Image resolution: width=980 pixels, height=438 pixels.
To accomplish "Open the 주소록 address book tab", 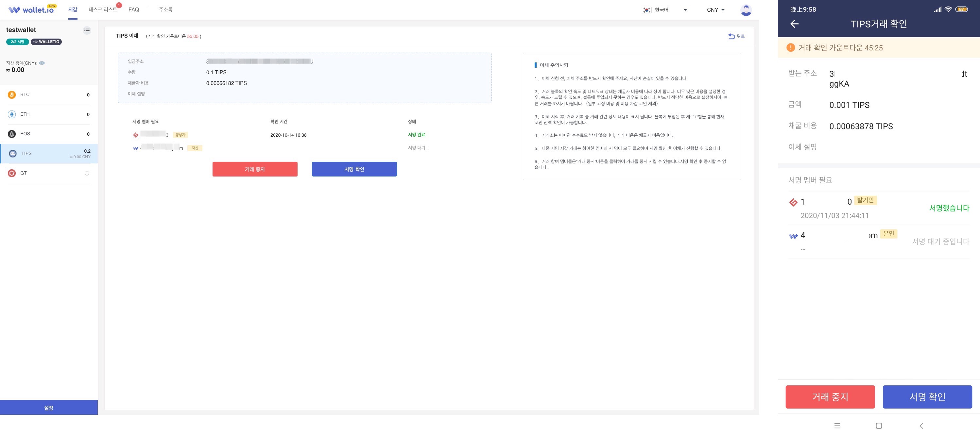I will [x=165, y=9].
